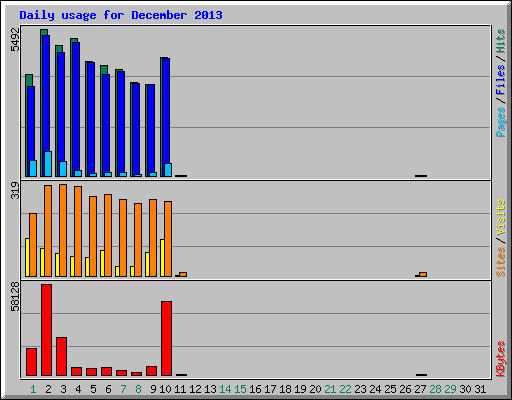Click the small orange visits bar for day 27
The height and width of the screenshot is (400, 512).
click(423, 274)
